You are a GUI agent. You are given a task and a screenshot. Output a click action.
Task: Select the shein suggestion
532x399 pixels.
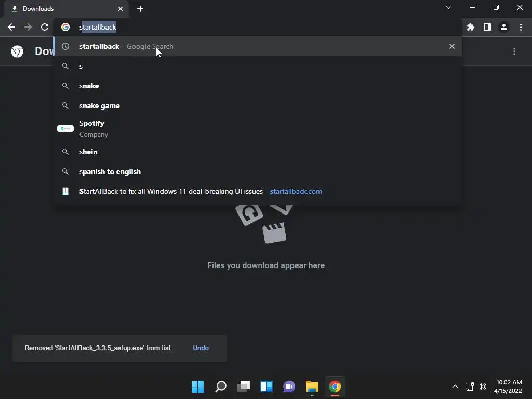(258, 152)
